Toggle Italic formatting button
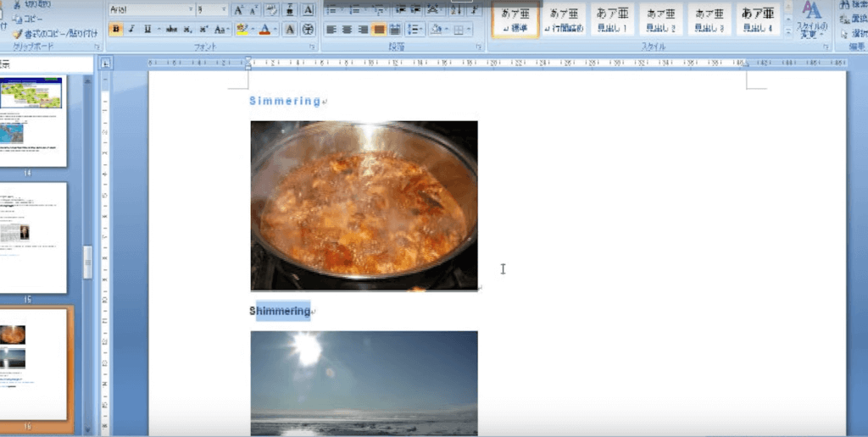The image size is (868, 437). point(131,30)
